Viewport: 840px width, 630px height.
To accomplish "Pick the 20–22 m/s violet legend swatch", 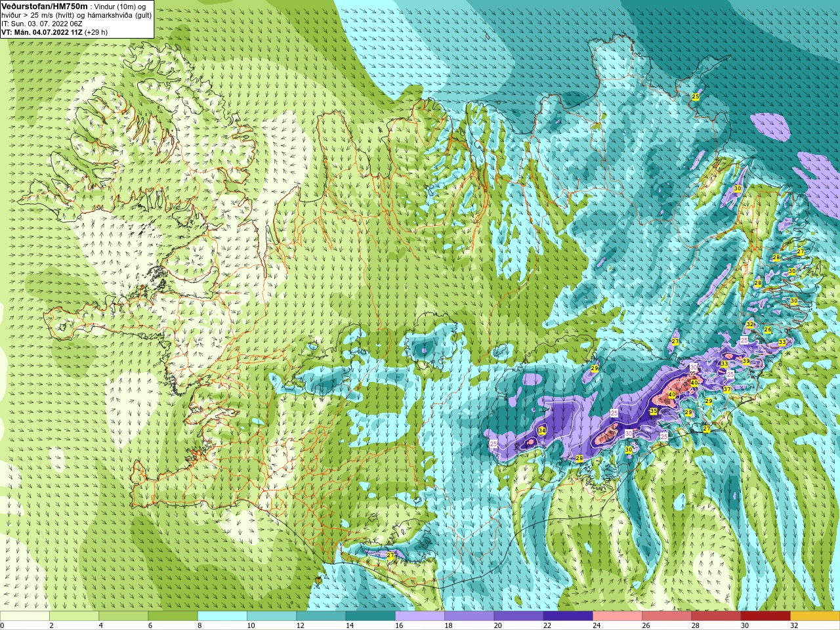I will pyautogui.click(x=518, y=616).
